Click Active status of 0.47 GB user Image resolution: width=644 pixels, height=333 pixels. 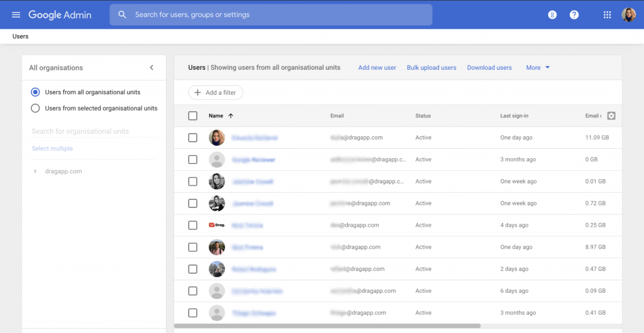pyautogui.click(x=423, y=269)
